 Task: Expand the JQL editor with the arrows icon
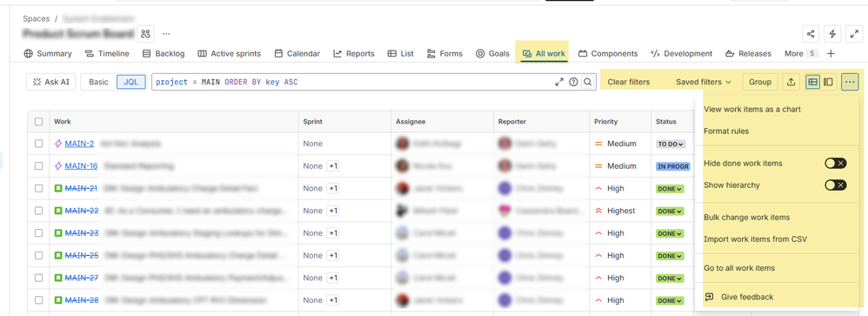click(559, 82)
